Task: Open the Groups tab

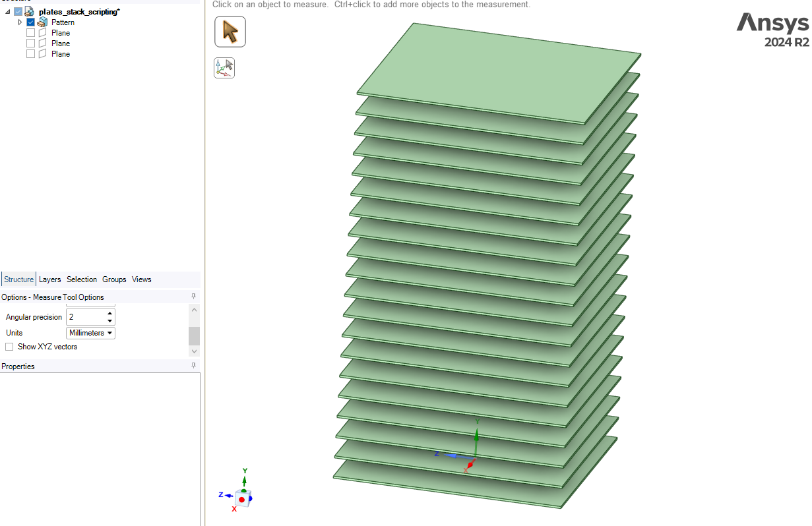Action: pyautogui.click(x=114, y=279)
